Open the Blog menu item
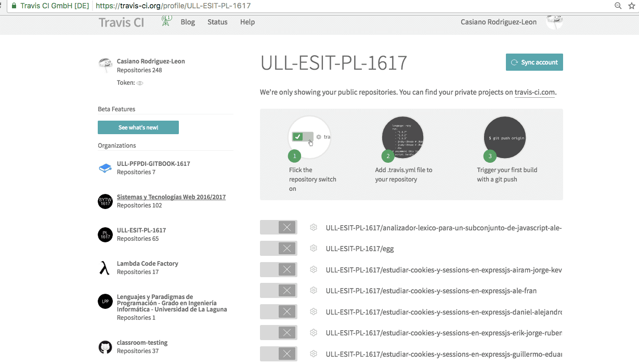The image size is (639, 364). point(188,22)
